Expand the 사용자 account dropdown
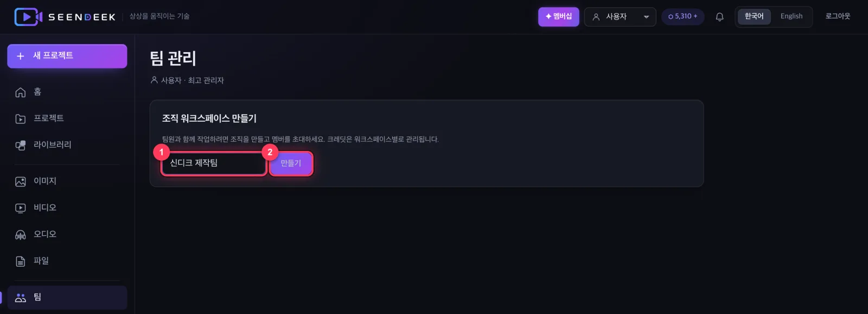 pos(620,17)
